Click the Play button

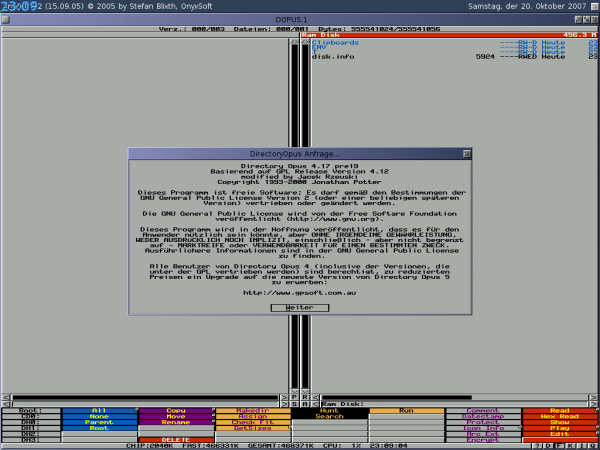click(x=561, y=428)
